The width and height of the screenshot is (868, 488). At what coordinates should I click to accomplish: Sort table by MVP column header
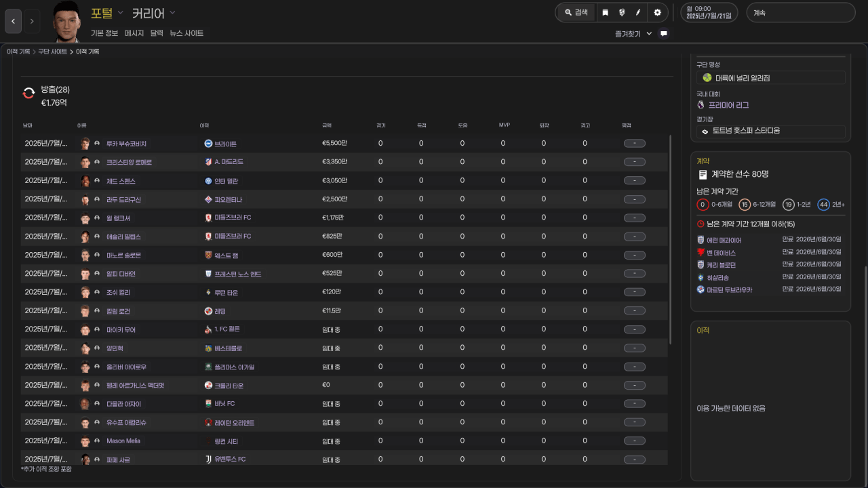pos(504,125)
